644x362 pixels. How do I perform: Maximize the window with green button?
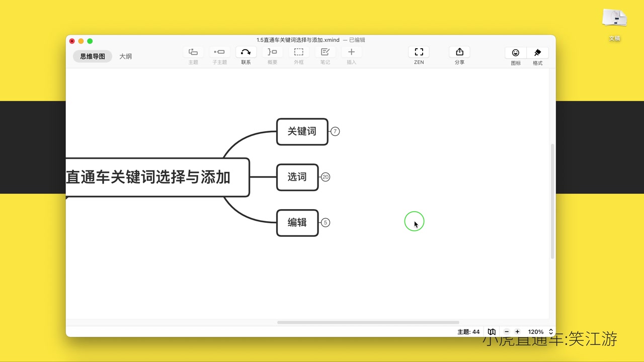(x=90, y=41)
